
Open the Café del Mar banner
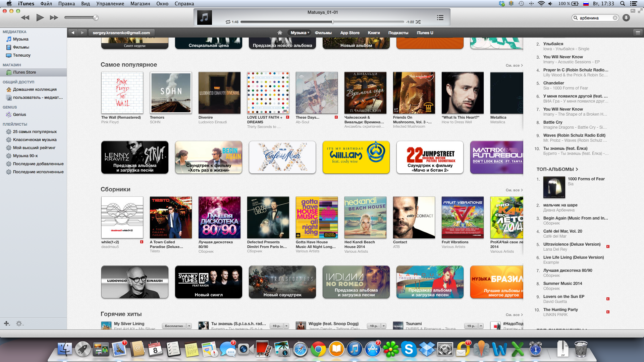(x=282, y=157)
